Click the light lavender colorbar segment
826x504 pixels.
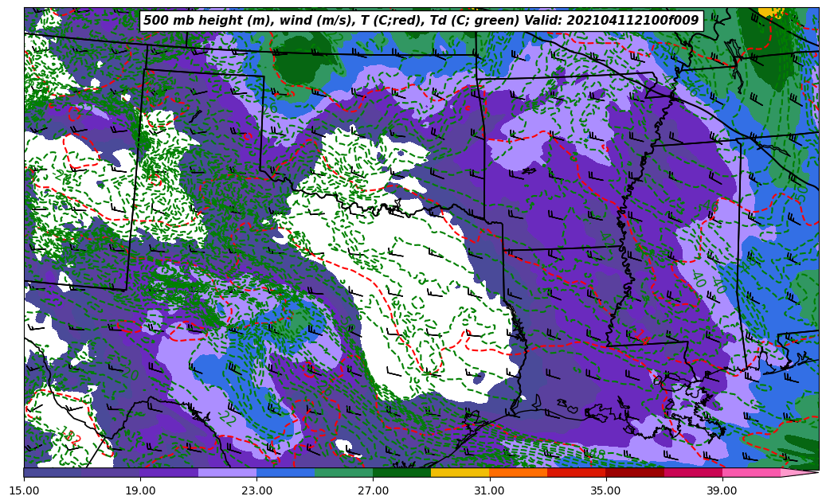tap(227, 472)
